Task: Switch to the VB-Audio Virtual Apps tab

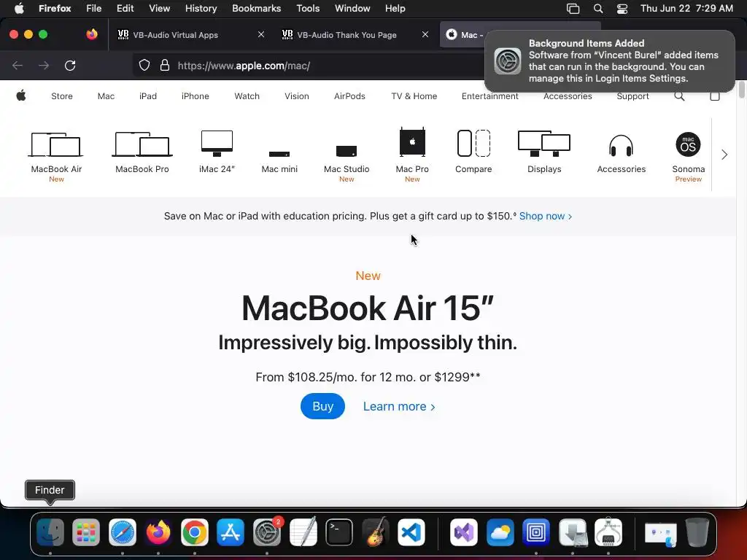Action: click(x=190, y=35)
